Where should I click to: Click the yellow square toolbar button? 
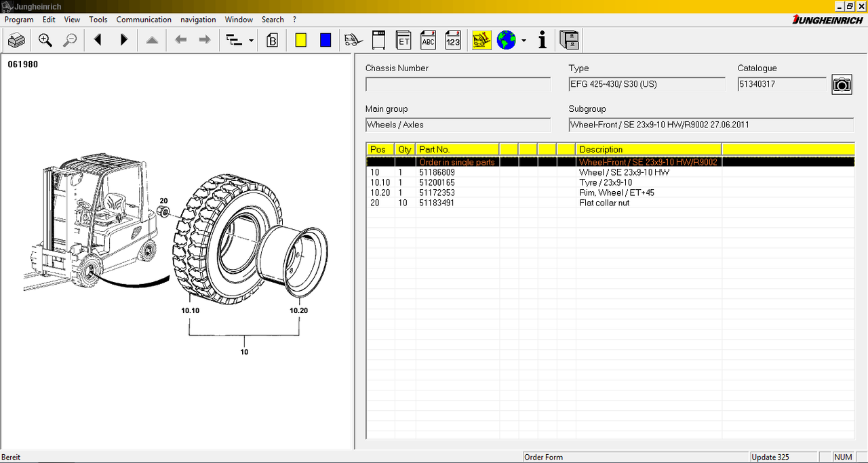point(301,41)
